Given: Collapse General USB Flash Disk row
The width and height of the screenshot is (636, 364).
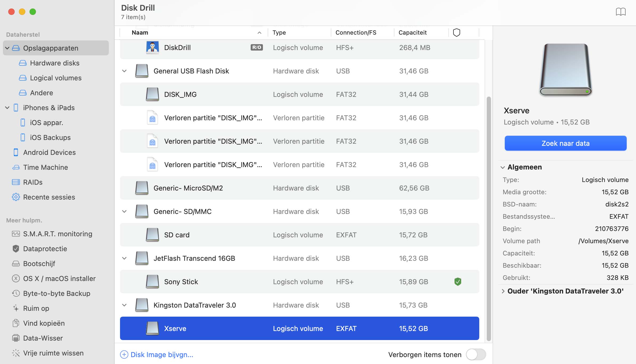Looking at the screenshot, I should point(124,71).
